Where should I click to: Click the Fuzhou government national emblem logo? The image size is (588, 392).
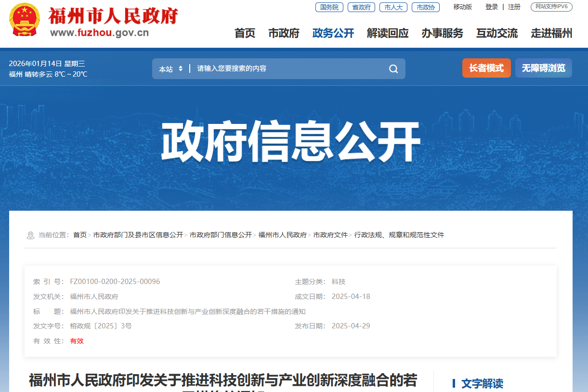(x=25, y=20)
